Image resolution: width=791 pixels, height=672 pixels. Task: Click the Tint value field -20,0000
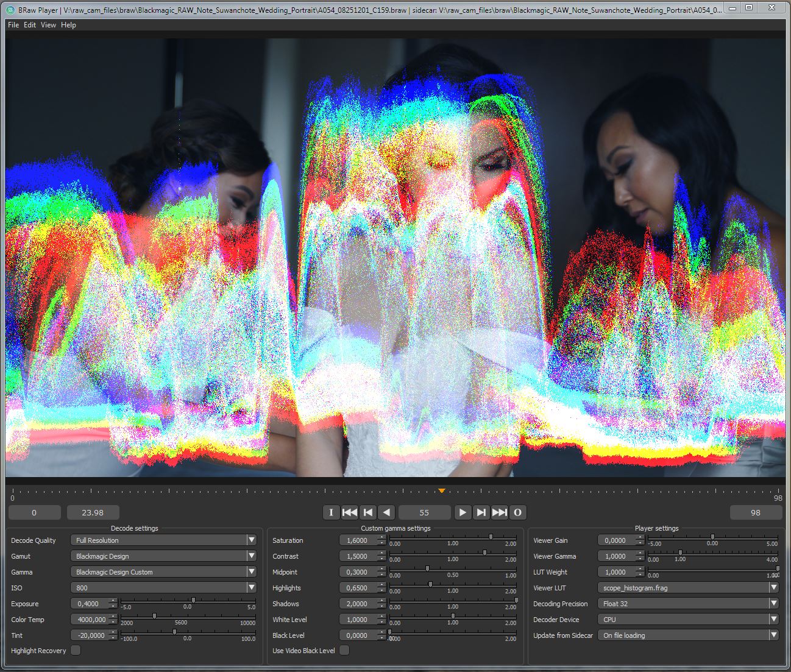(x=94, y=635)
